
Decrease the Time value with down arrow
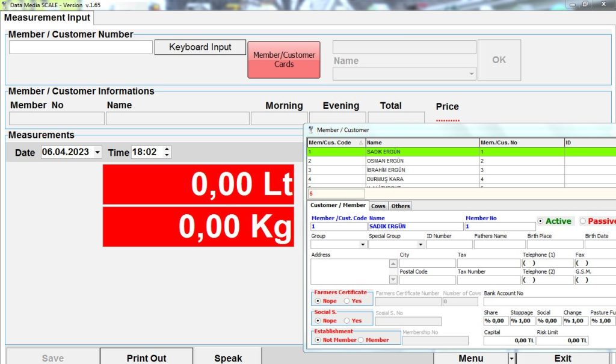click(x=167, y=155)
